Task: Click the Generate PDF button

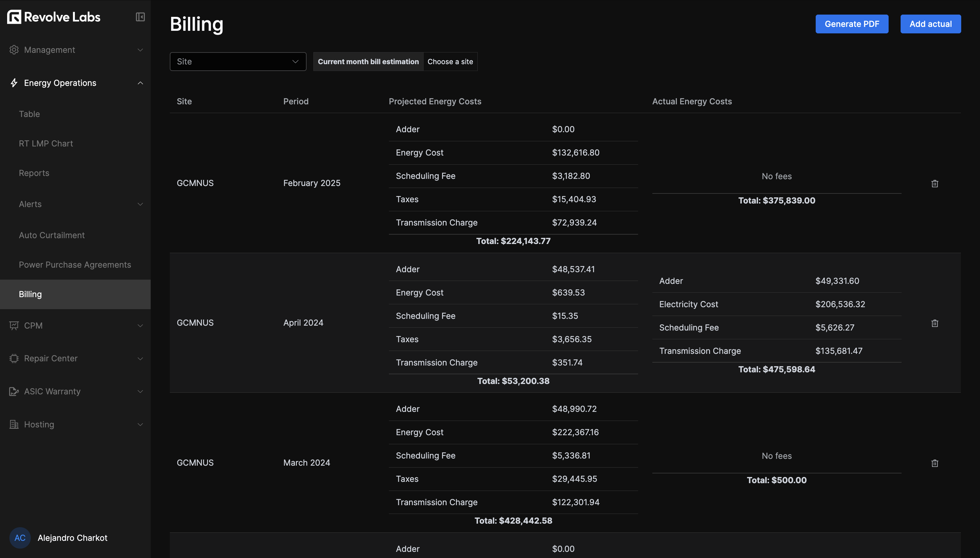Action: coord(852,24)
